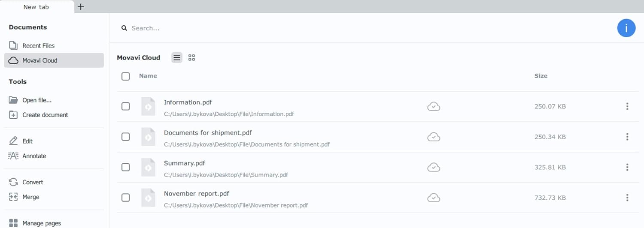Sort by the Size column header
Viewport: 644px width, 228px height.
point(541,76)
